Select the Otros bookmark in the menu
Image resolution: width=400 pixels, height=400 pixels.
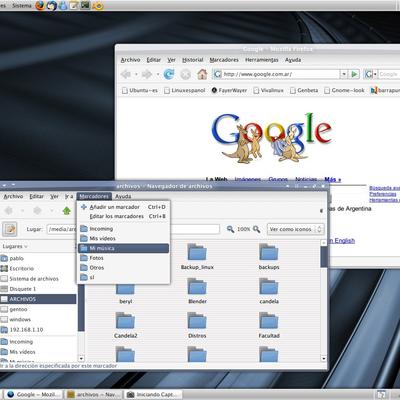[123, 268]
